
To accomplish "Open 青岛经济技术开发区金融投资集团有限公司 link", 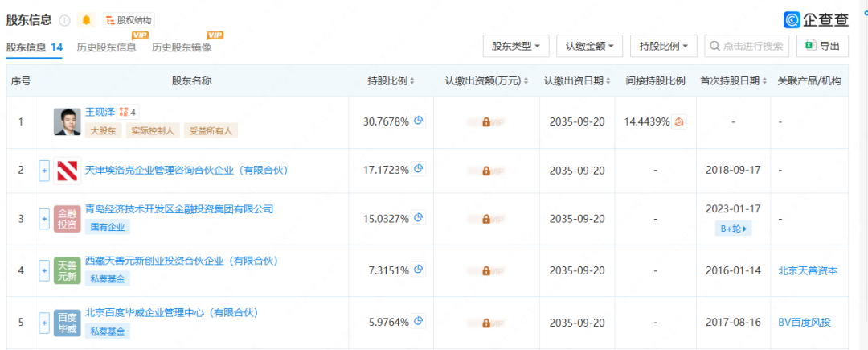I will click(x=179, y=208).
